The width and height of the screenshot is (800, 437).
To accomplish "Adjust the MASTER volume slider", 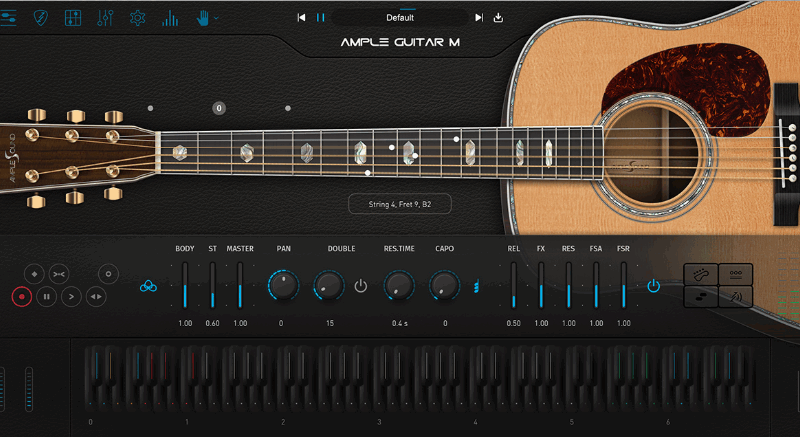I will point(240,286).
